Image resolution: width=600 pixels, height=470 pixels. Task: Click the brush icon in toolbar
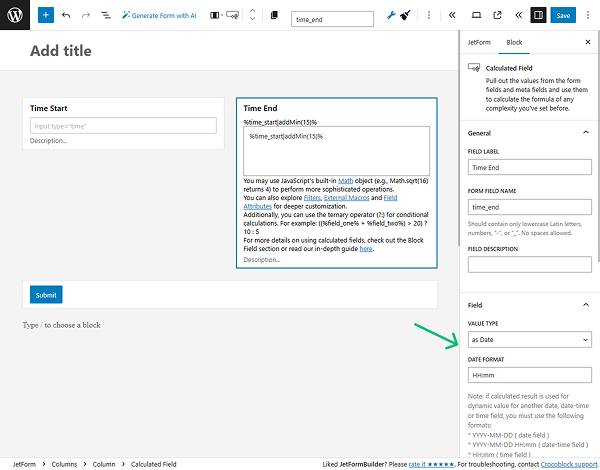[406, 17]
